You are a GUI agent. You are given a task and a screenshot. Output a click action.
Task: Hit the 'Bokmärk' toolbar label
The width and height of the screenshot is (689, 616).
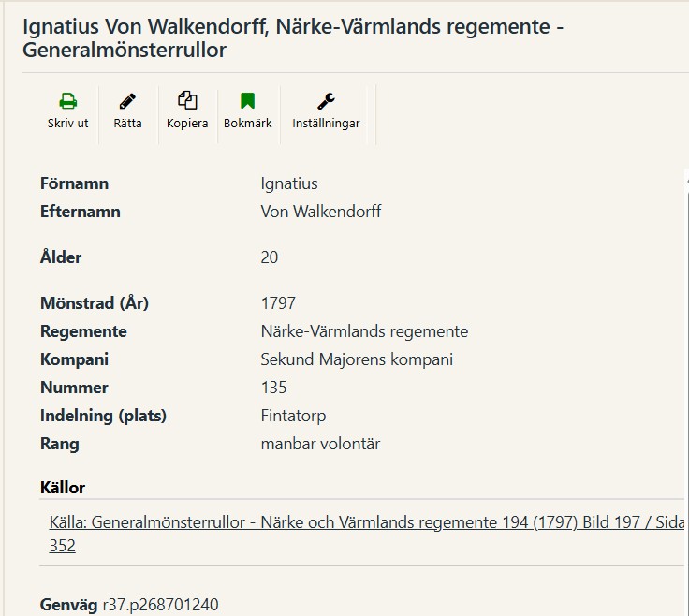click(x=247, y=124)
